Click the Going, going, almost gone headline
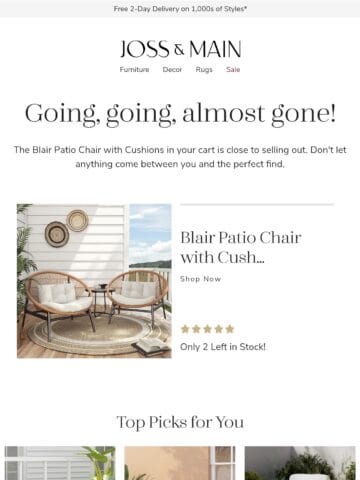This screenshot has width=360, height=480. tap(180, 114)
